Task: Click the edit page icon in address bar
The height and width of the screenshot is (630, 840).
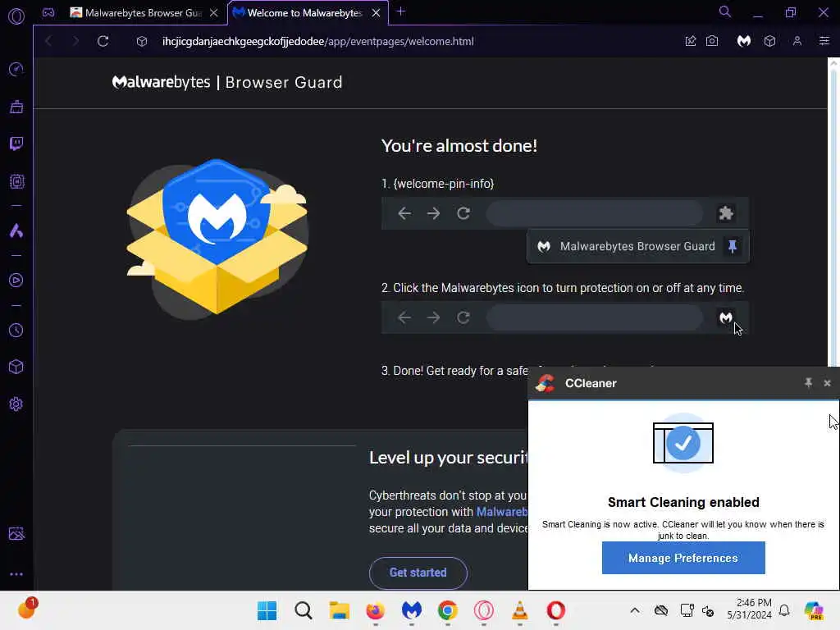Action: [x=691, y=41]
